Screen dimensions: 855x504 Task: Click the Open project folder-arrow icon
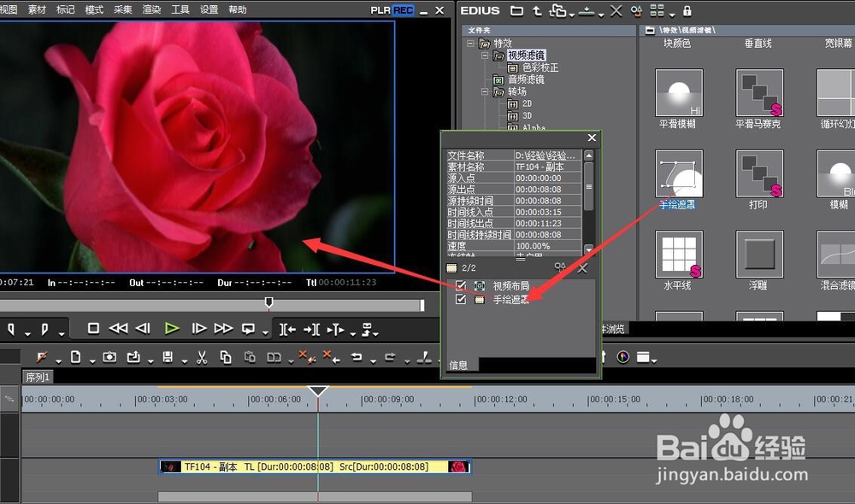(x=133, y=357)
